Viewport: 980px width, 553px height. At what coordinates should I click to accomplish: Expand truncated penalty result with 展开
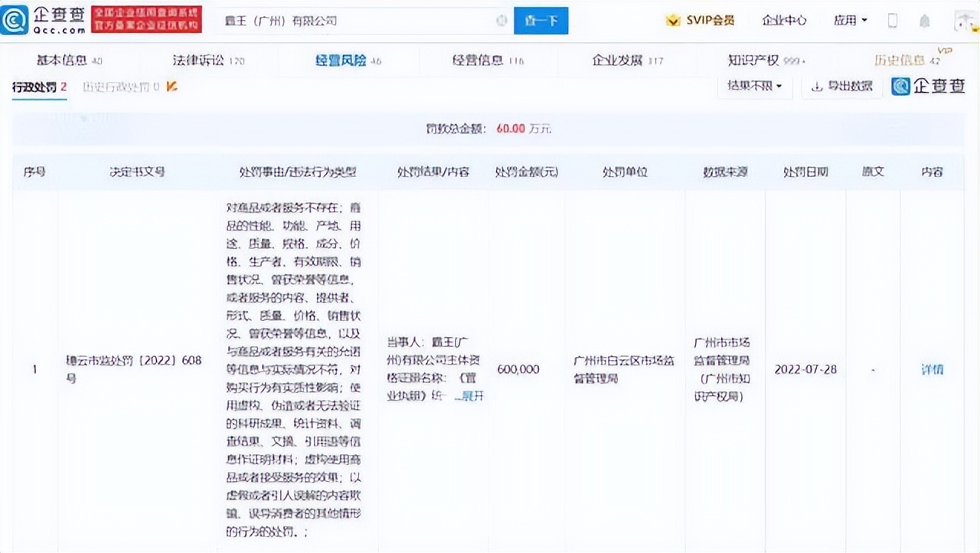pyautogui.click(x=470, y=396)
